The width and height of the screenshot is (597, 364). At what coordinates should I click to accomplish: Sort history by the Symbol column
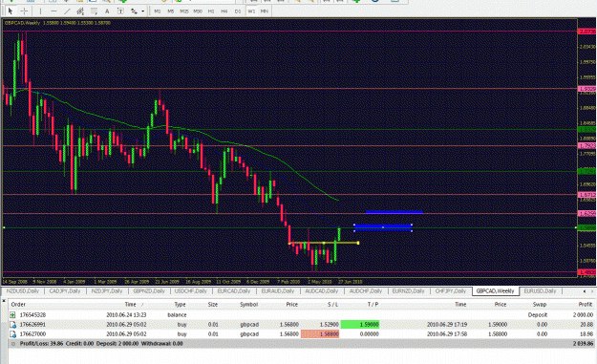point(248,304)
